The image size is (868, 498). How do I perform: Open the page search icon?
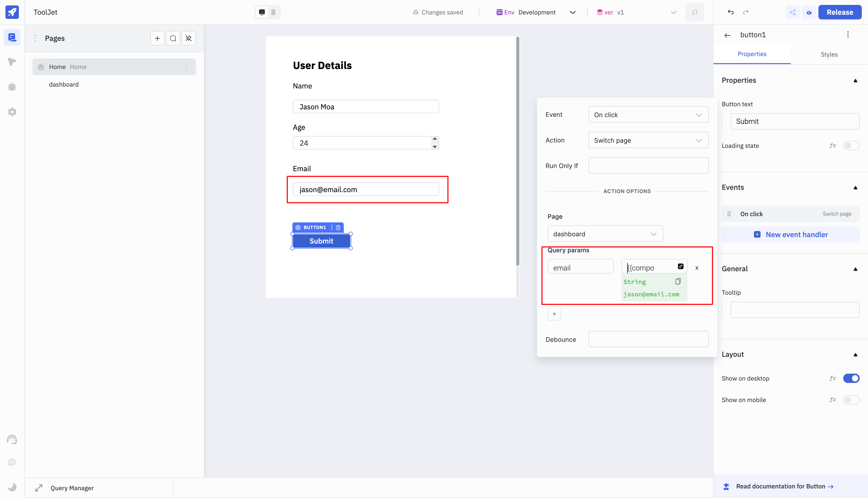[x=173, y=38]
